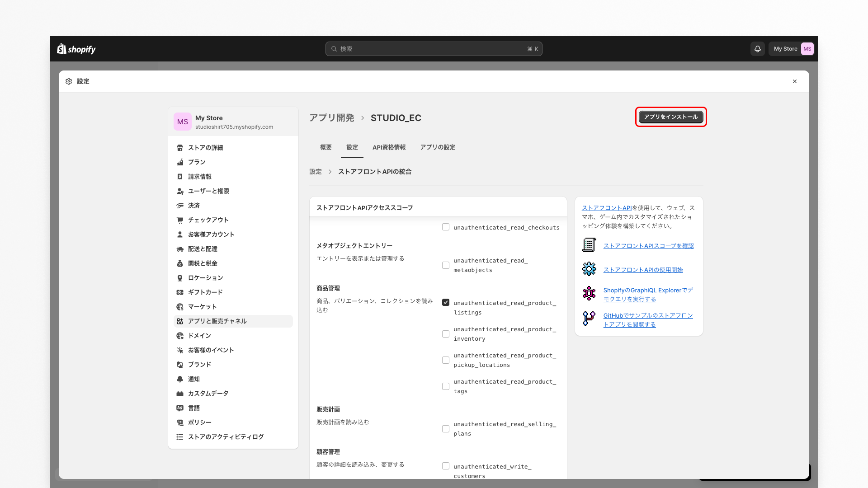Enable unauthenticated_read_selling_plans checkbox
Screen dimensions: 868x488
446,429
